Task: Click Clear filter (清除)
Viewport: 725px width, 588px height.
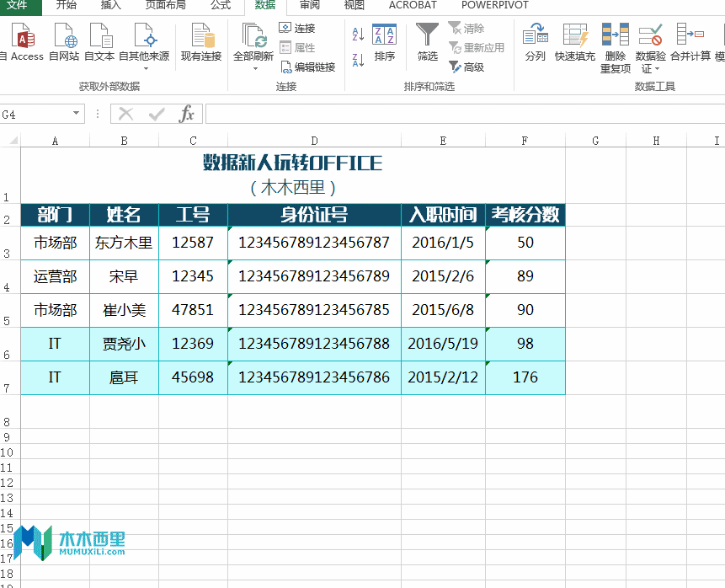Action: (x=466, y=28)
